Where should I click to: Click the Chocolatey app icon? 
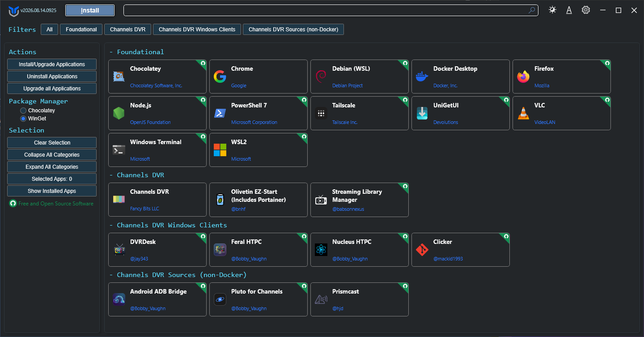pos(119,77)
